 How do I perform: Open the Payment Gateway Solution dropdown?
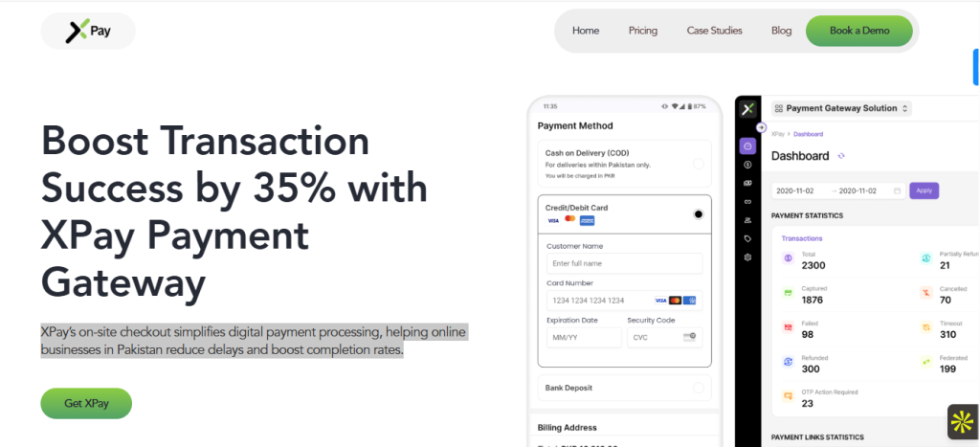point(841,108)
